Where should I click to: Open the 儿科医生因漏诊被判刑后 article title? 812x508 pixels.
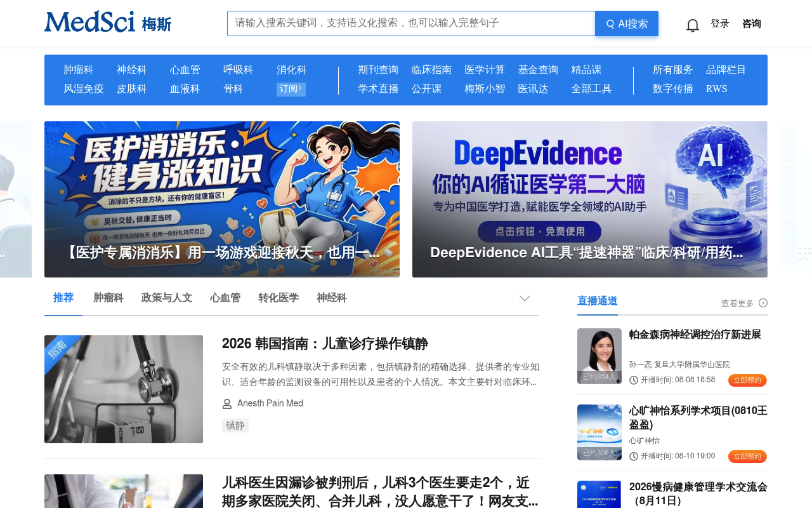point(381,491)
